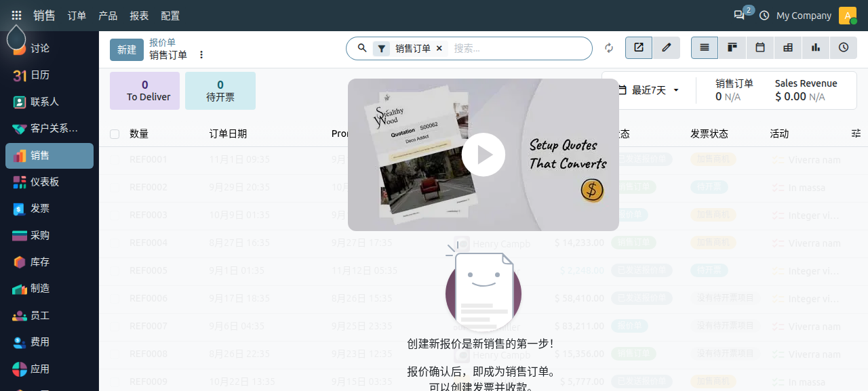Viewport: 868px width, 391px height.
Task: Open the apps grid home menu
Action: (16, 15)
